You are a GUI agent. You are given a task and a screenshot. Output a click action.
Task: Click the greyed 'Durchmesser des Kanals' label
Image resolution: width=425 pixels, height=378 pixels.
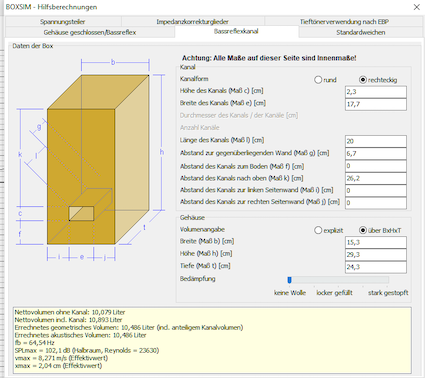[239, 115]
